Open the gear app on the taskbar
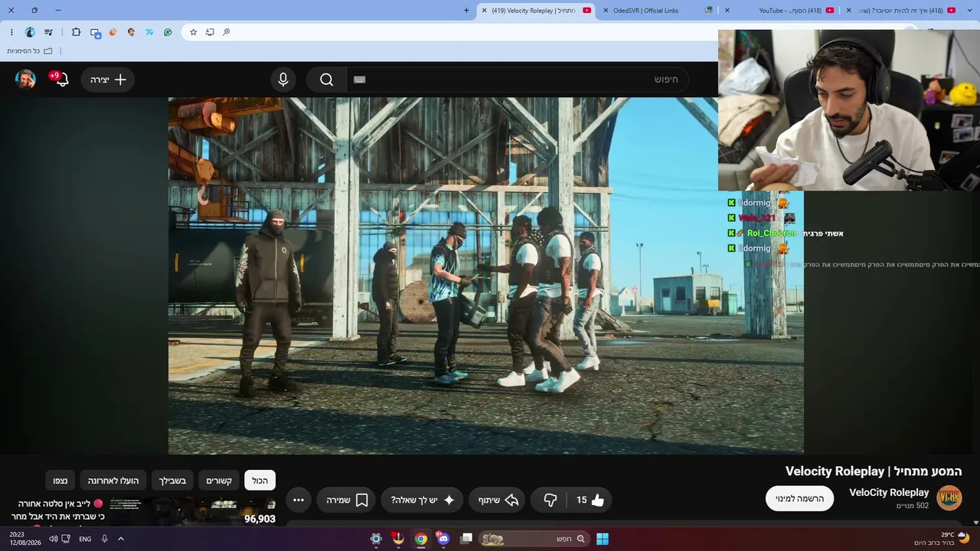This screenshot has height=551, width=980. point(376,539)
